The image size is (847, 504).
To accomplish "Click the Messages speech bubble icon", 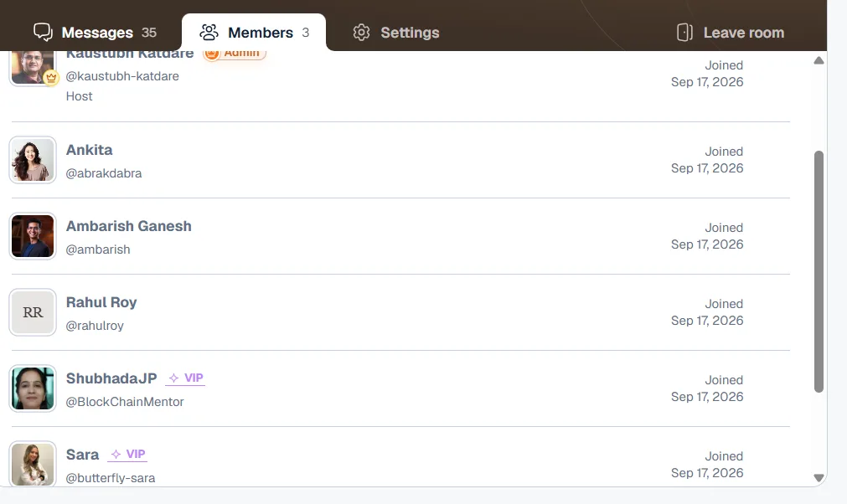I will [x=44, y=33].
